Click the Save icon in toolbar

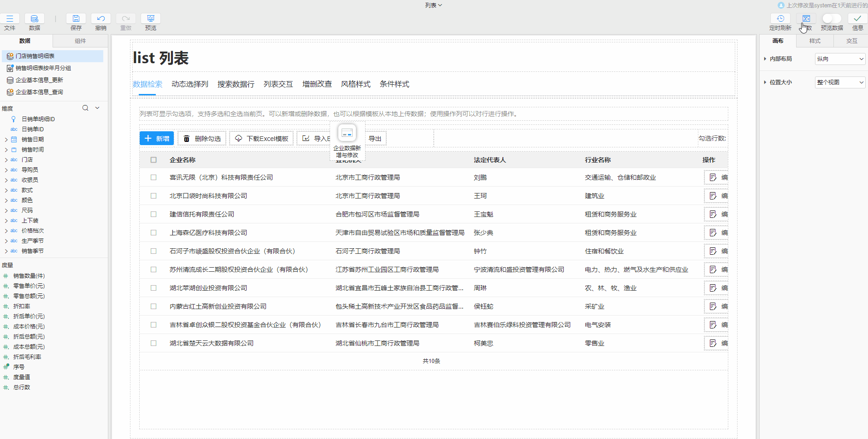pos(76,19)
